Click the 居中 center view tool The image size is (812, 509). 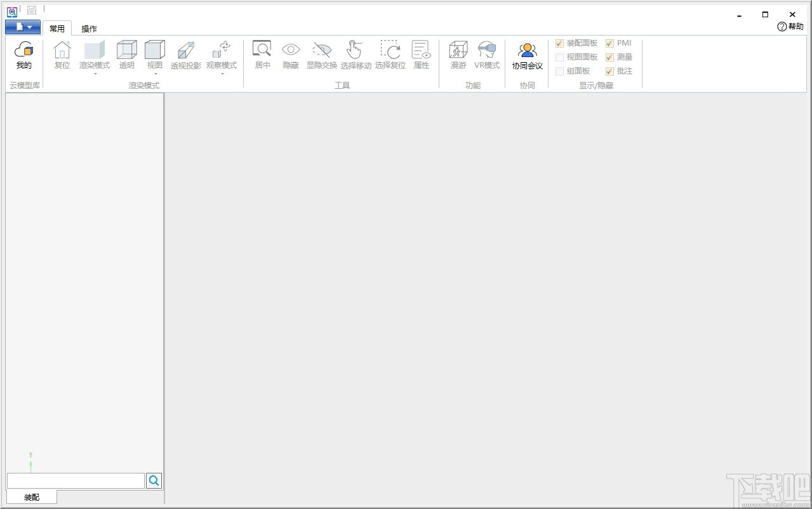pos(262,55)
